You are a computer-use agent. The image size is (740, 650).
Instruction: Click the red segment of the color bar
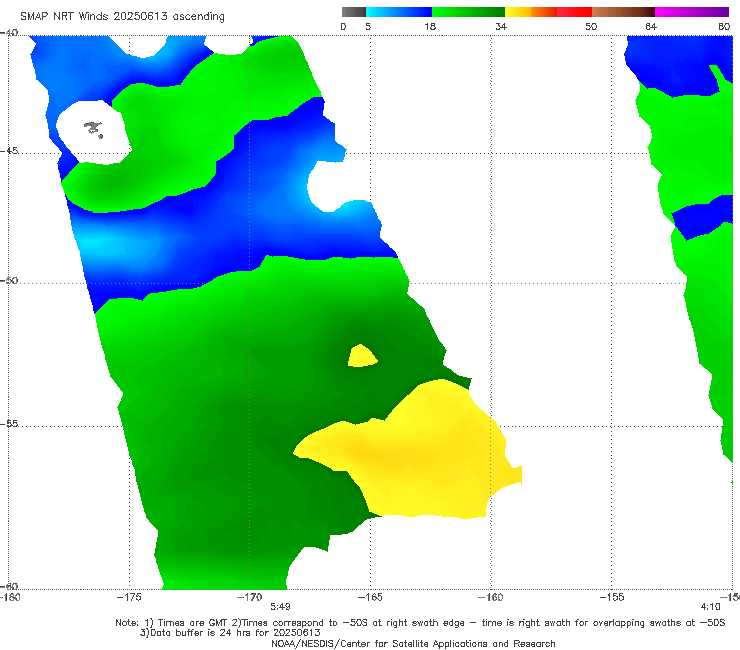tap(574, 12)
